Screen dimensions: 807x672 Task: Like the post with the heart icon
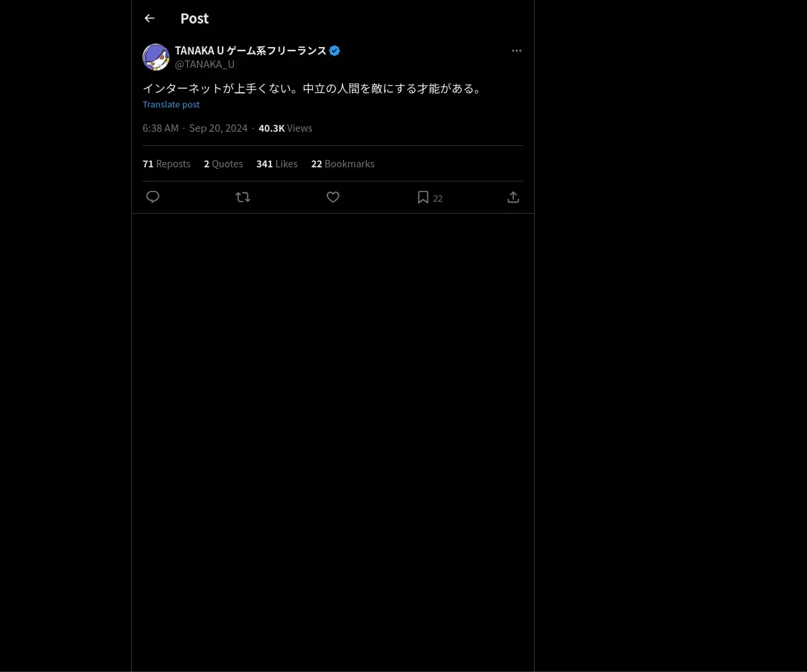point(333,197)
